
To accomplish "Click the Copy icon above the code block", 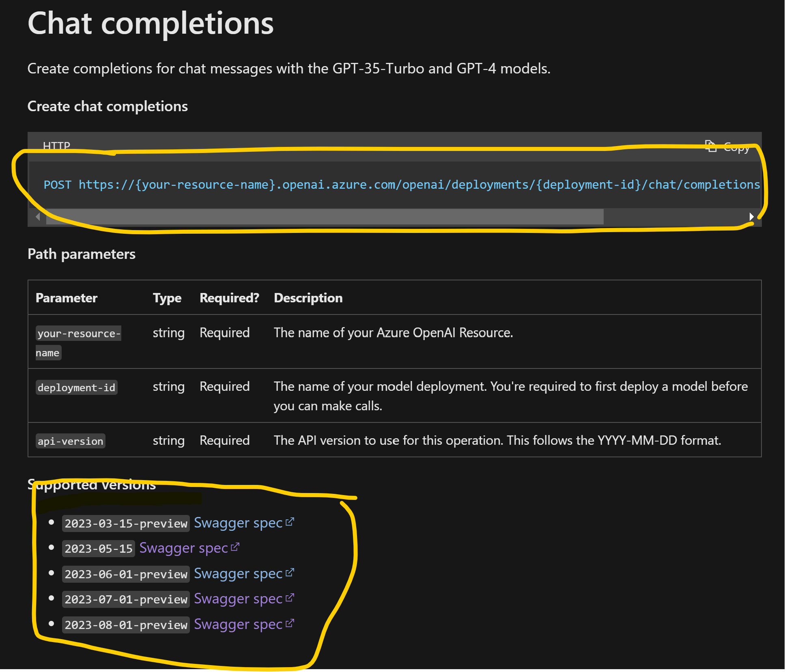I will coord(711,146).
